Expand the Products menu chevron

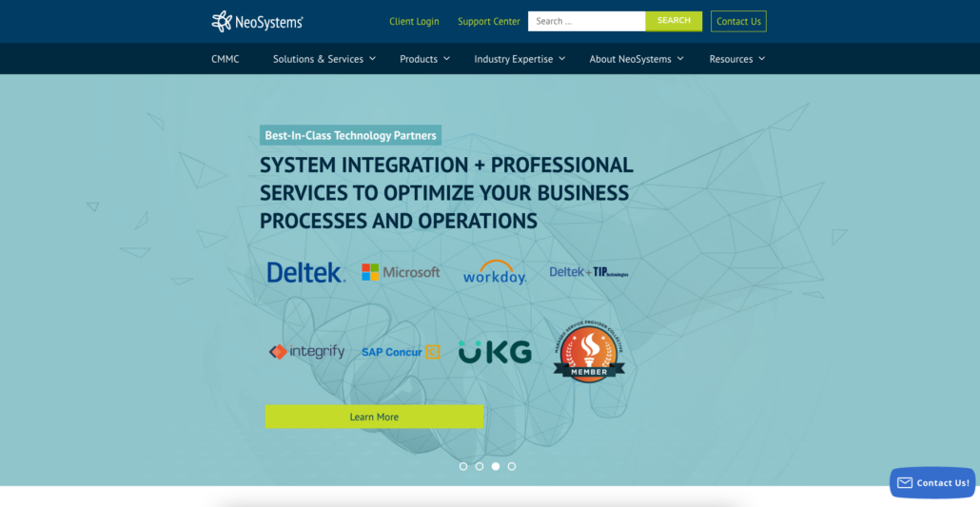447,59
